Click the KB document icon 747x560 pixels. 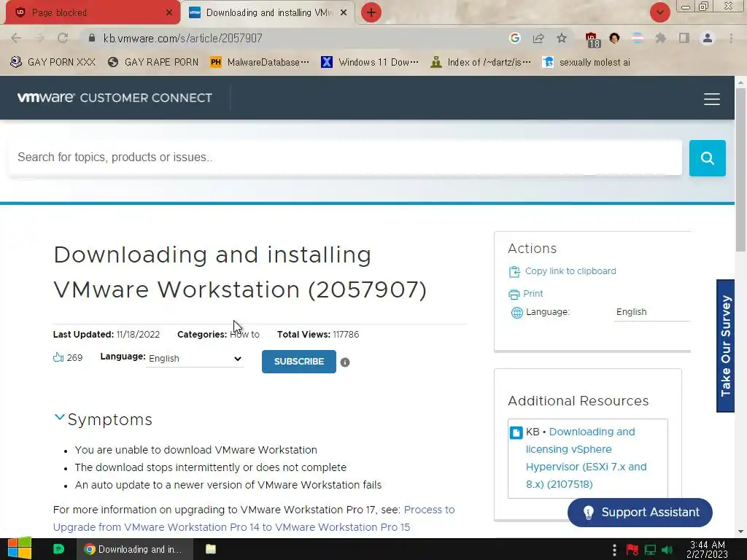516,432
